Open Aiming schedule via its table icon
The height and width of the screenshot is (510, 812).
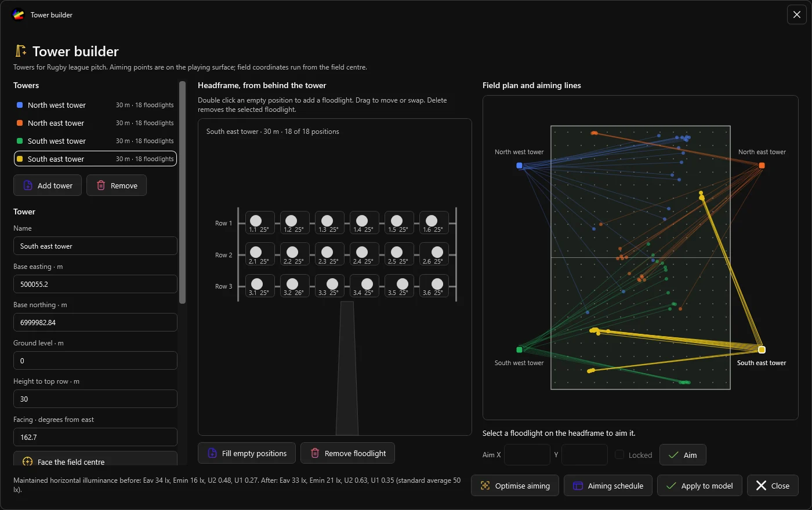pos(578,486)
